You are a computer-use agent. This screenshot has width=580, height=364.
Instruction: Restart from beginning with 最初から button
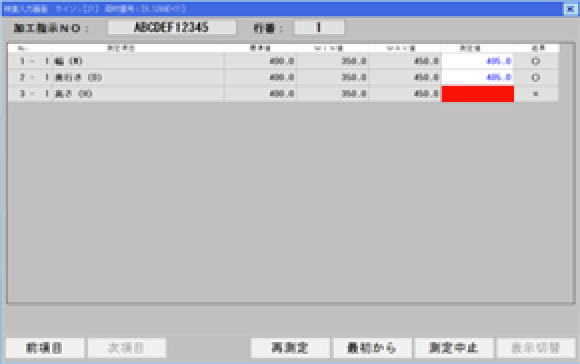(372, 348)
